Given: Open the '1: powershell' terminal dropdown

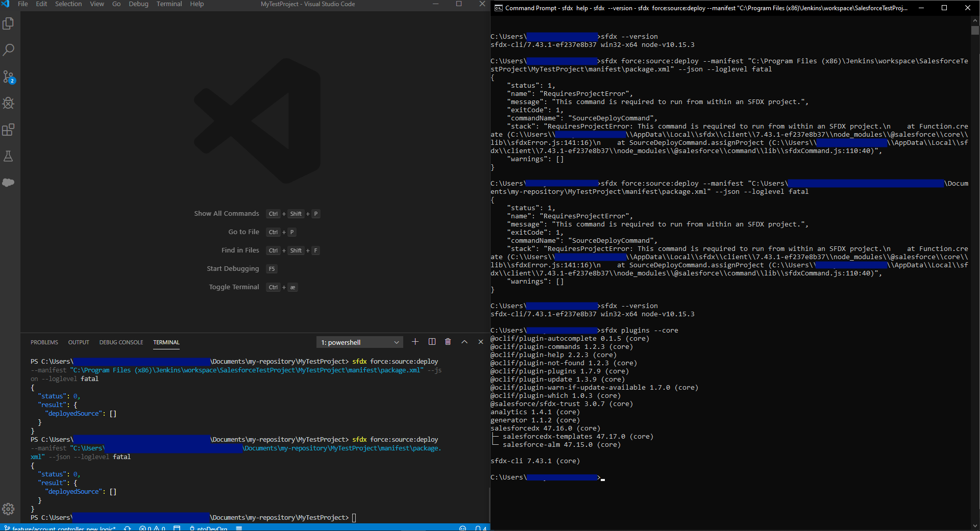Looking at the screenshot, I should click(x=359, y=342).
